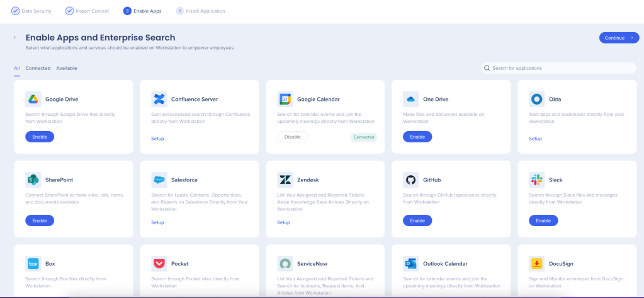Click the Google Calendar icon
Image resolution: width=644 pixels, height=298 pixels.
point(285,99)
